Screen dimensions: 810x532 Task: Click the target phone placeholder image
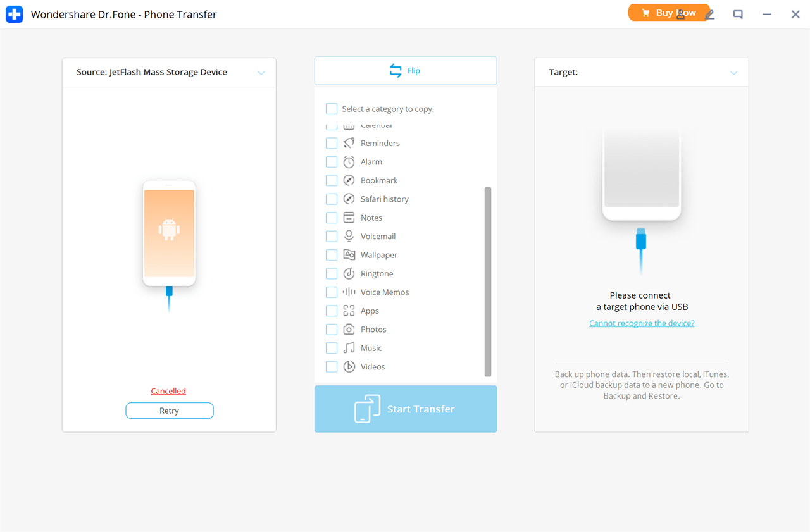tap(642, 175)
